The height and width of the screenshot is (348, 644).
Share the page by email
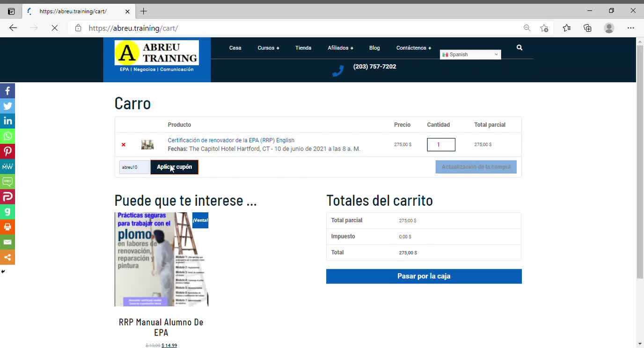click(7, 242)
